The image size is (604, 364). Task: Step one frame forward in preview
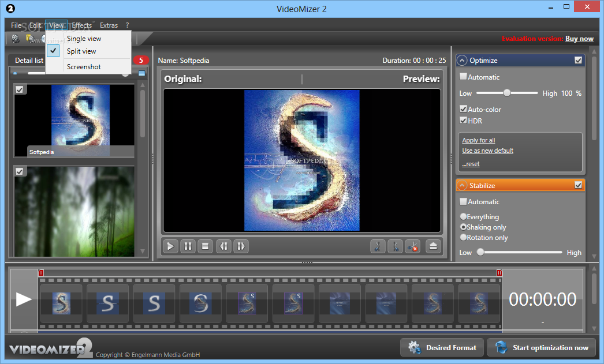(241, 246)
